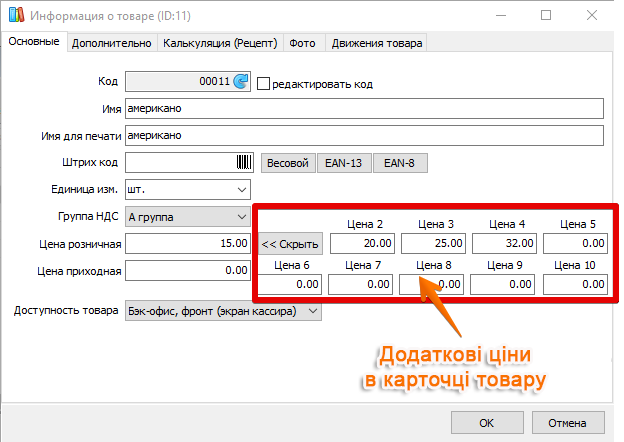Open the Калькуляция (Рецепт) tab
Image resolution: width=624 pixels, height=442 pixels.
click(220, 43)
